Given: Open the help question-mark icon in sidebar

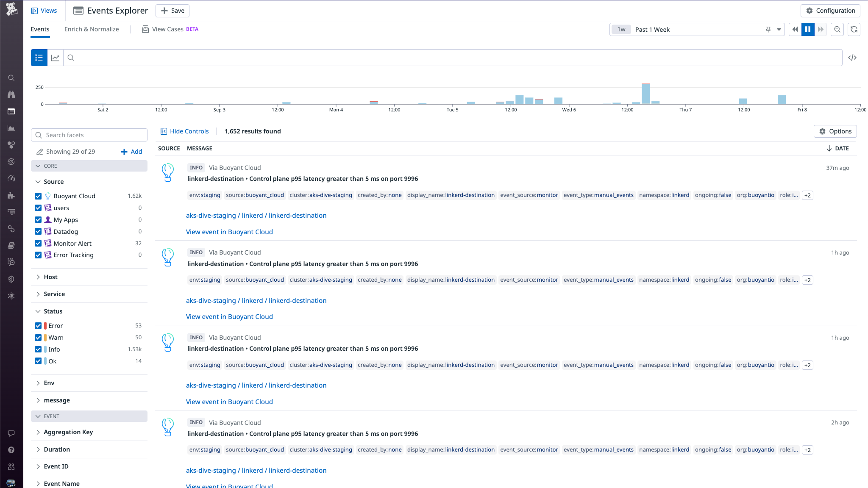Looking at the screenshot, I should 11,449.
